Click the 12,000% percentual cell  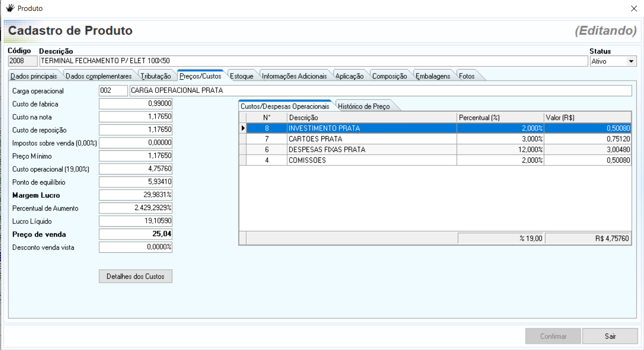tap(501, 149)
